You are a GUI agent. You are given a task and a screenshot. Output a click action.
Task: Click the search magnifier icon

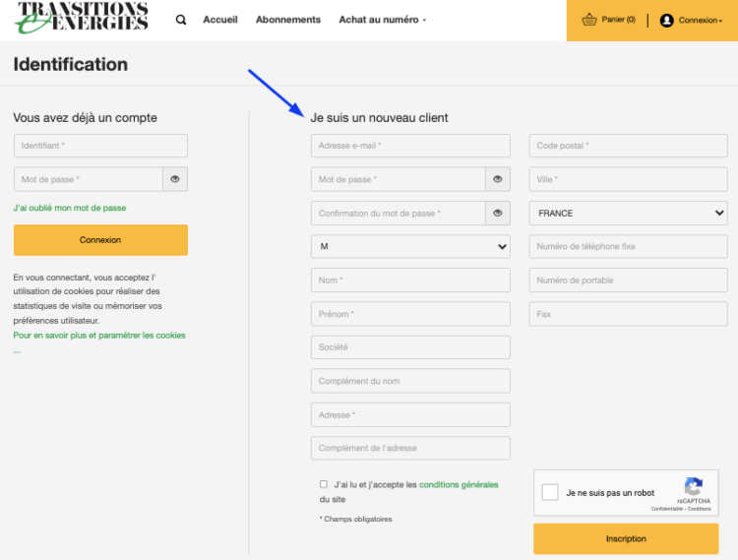(181, 20)
